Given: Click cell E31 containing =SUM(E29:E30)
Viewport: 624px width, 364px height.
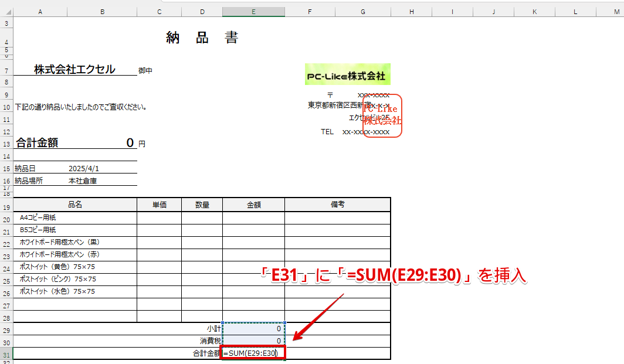Looking at the screenshot, I should [253, 353].
